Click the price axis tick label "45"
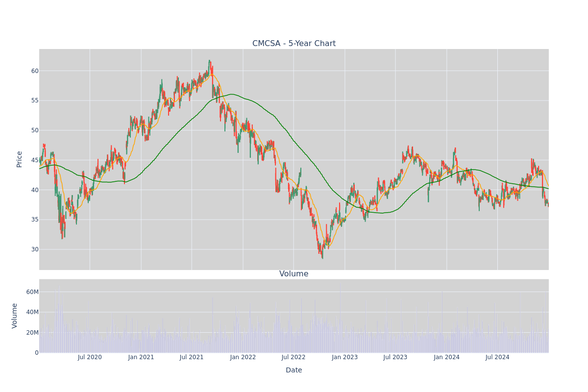588x392 pixels. click(35, 160)
